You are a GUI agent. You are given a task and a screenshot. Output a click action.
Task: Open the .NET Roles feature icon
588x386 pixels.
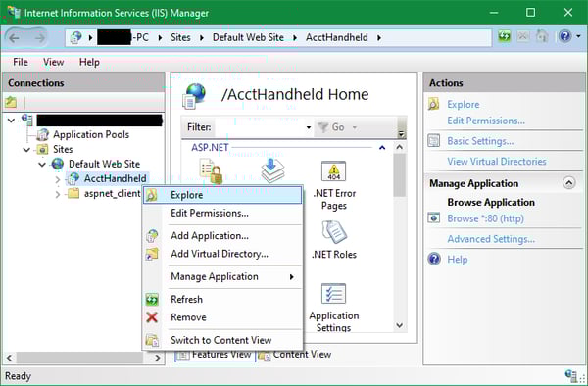coord(334,232)
